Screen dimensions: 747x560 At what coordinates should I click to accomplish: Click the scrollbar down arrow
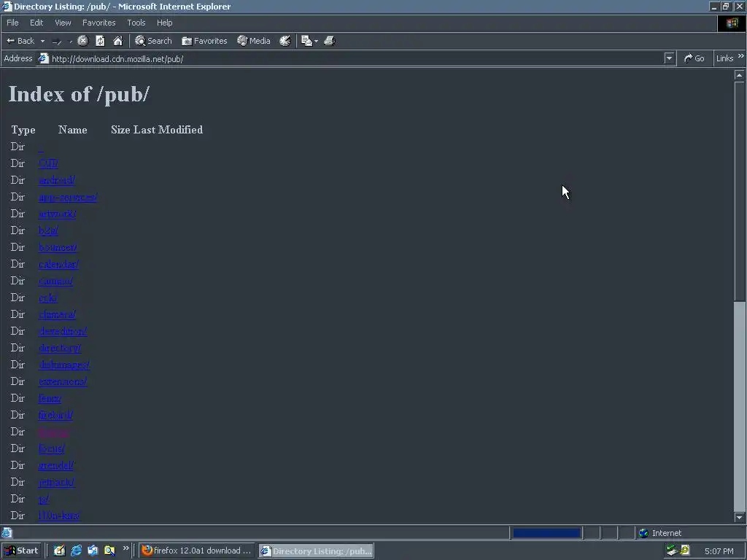tap(739, 517)
